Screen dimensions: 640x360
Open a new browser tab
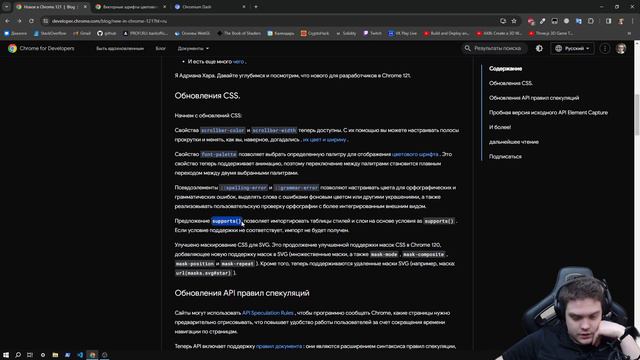click(x=256, y=7)
